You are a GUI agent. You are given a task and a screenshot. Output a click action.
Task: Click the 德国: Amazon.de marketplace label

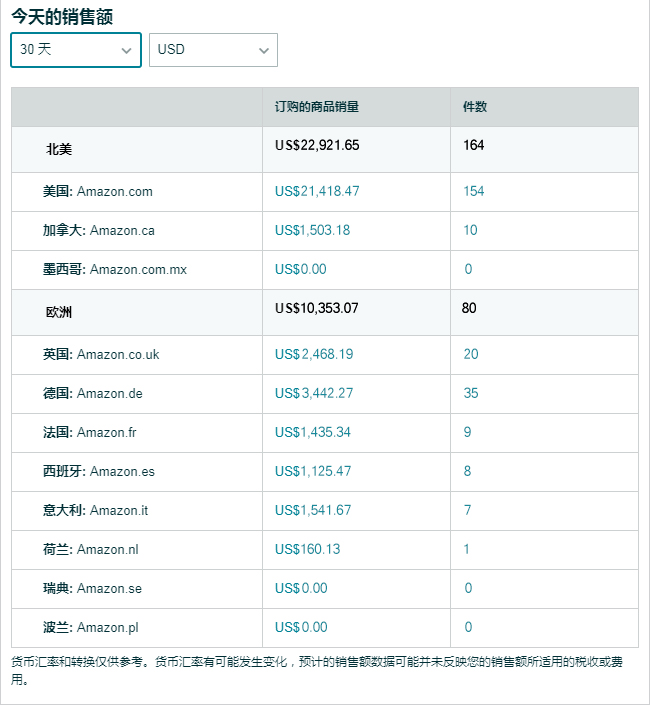point(93,394)
